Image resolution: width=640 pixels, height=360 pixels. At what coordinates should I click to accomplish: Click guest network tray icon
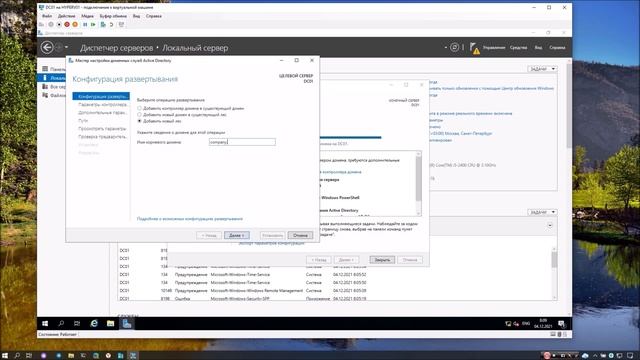click(508, 324)
